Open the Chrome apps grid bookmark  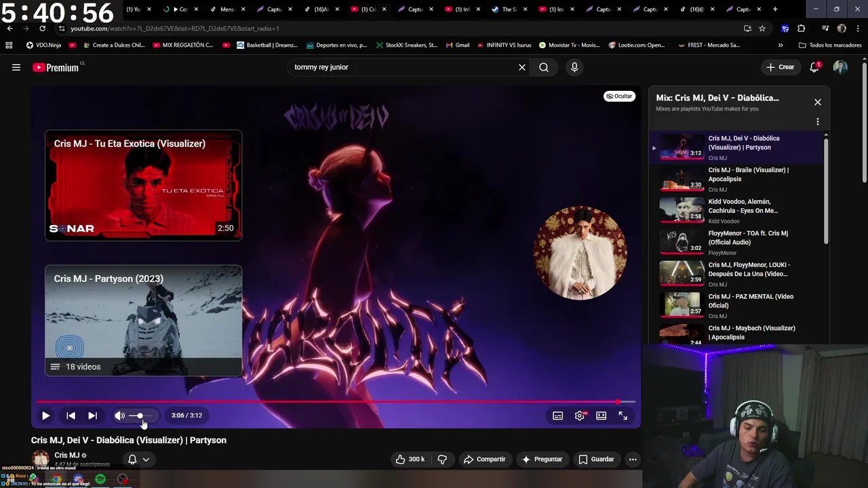pyautogui.click(x=9, y=45)
